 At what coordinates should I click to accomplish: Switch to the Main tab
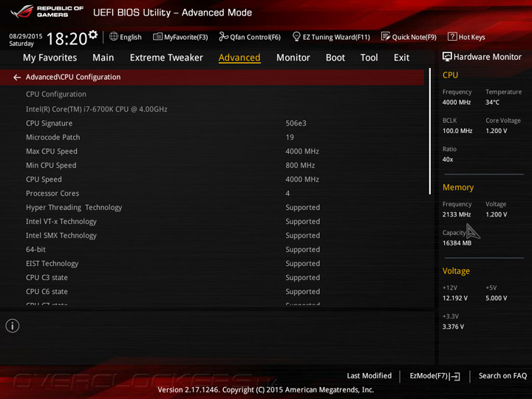[103, 58]
